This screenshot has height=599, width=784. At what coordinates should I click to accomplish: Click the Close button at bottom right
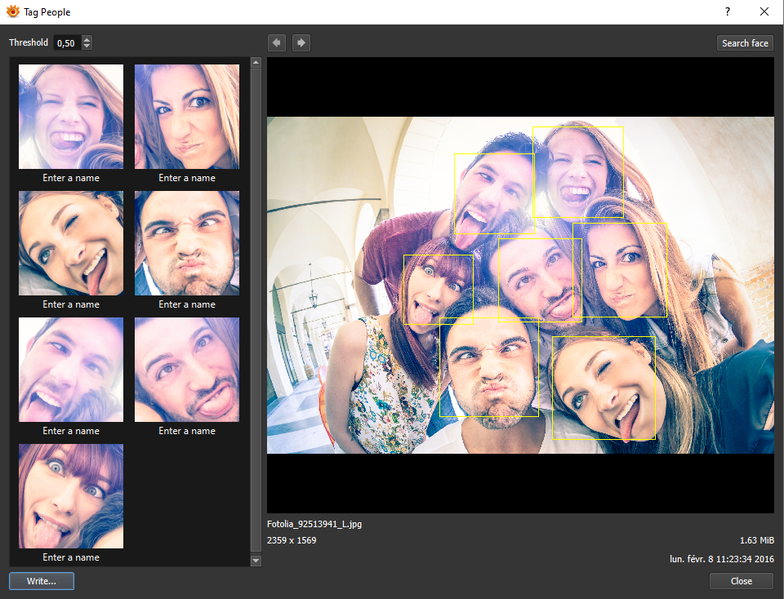pos(741,581)
